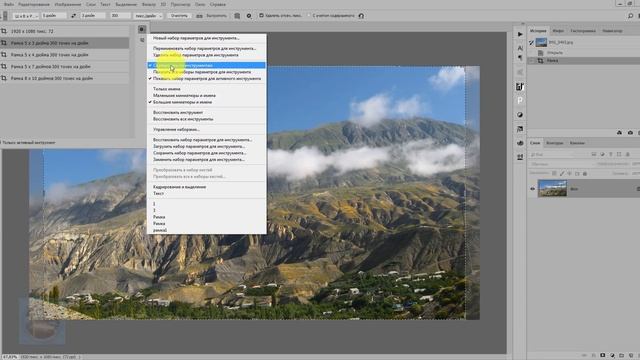Create new document from state icon in History
Screen dimensions: 640x360
point(619,133)
